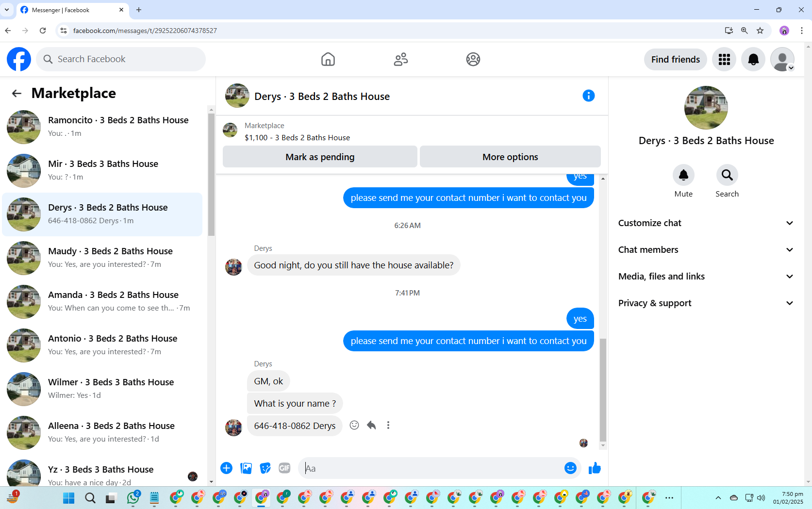Image resolution: width=812 pixels, height=509 pixels.
Task: Open the account profile avatar menu
Action: (782, 59)
